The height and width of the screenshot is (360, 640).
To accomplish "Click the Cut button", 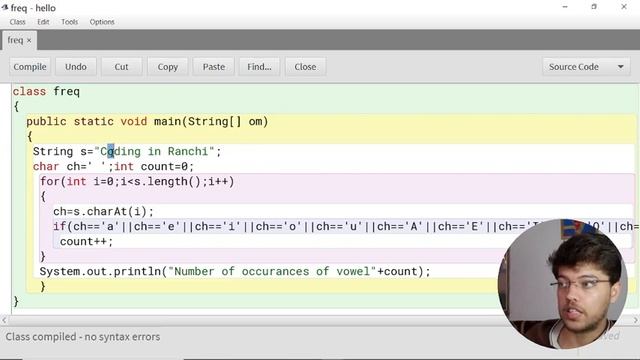I will pyautogui.click(x=121, y=67).
